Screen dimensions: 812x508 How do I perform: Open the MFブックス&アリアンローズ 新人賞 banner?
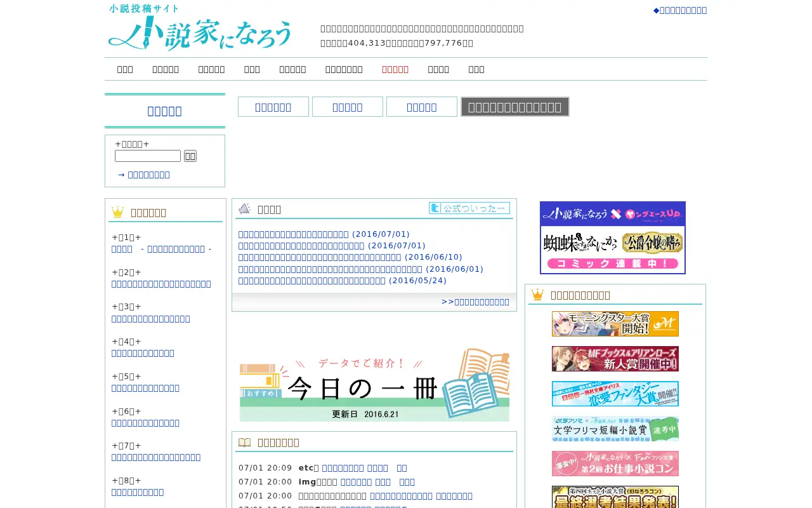(615, 359)
